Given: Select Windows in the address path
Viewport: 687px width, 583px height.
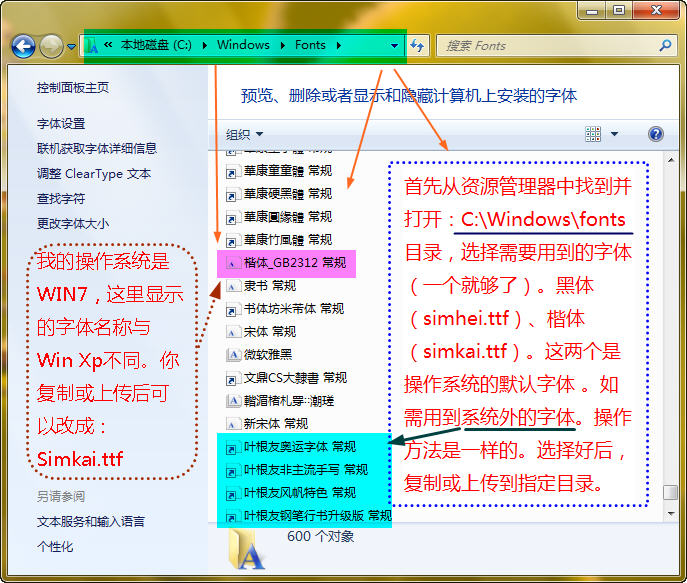Looking at the screenshot, I should pos(243,45).
